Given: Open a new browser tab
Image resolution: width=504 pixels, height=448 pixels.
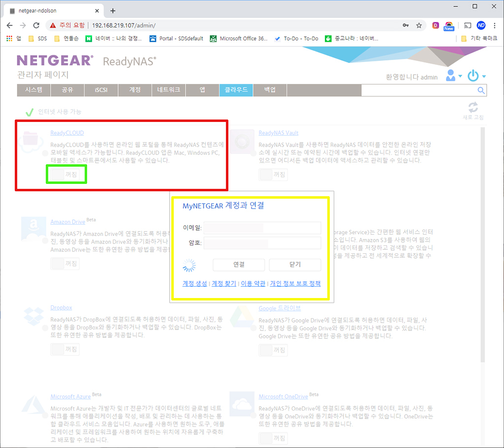Looking at the screenshot, I should (113, 11).
